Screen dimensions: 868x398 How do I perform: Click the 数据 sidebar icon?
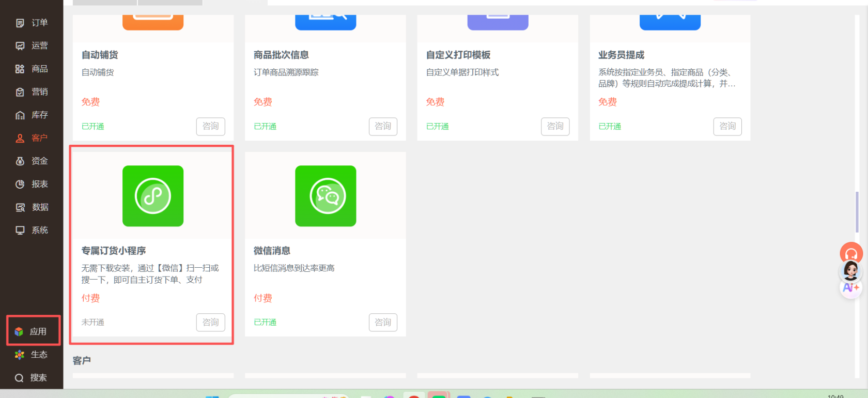click(x=20, y=207)
